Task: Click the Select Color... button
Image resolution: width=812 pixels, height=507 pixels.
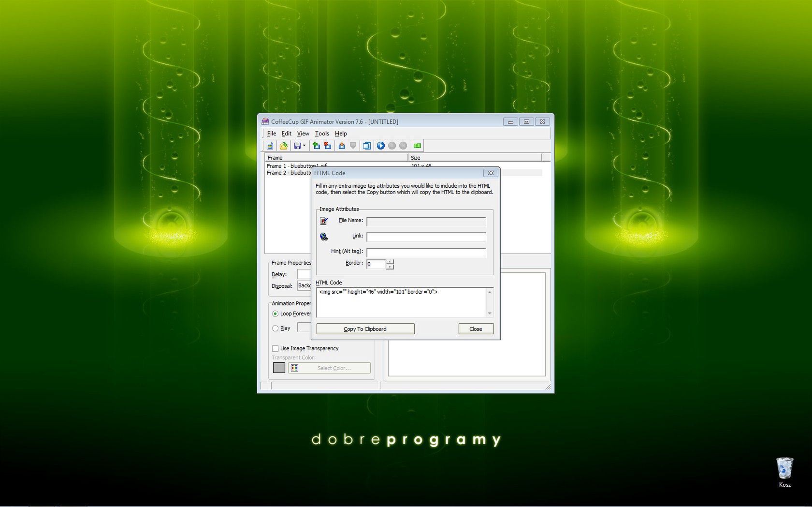Action: (330, 368)
